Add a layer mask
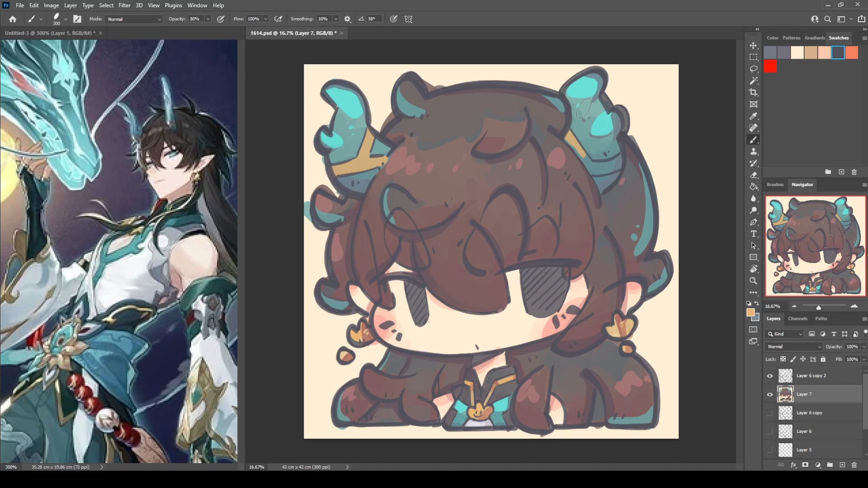This screenshot has width=868, height=488. pos(805,465)
